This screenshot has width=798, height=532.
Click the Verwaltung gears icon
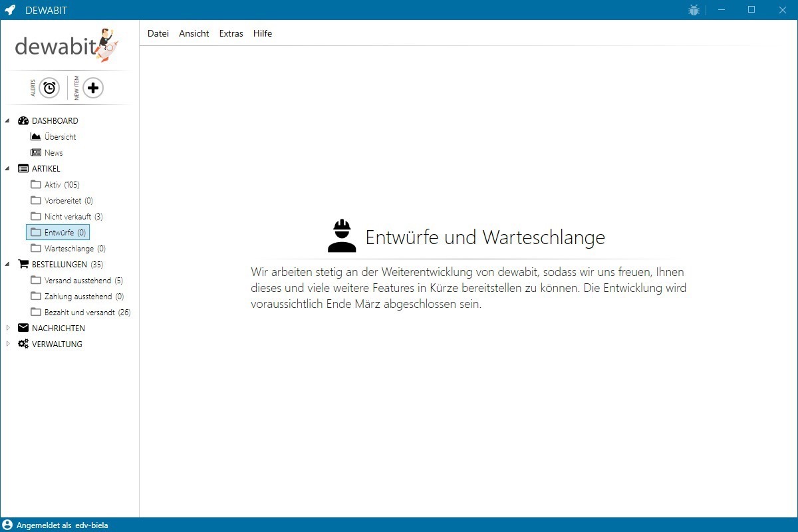[23, 344]
